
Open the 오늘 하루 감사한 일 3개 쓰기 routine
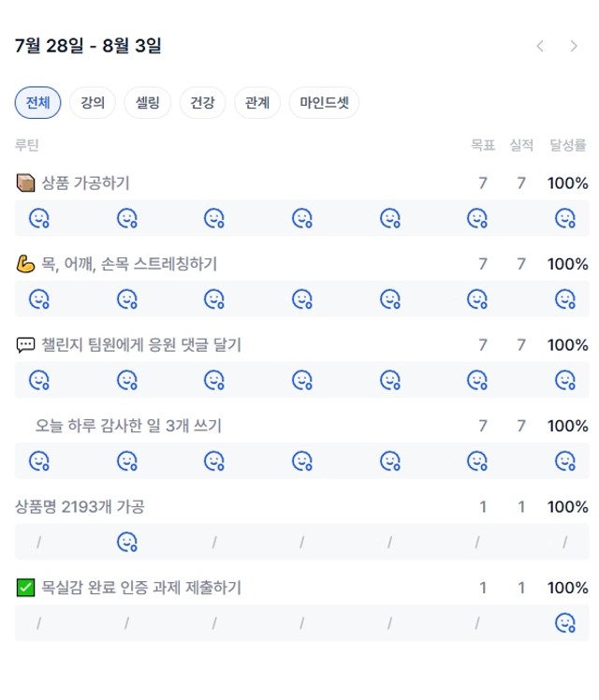[x=128, y=426]
